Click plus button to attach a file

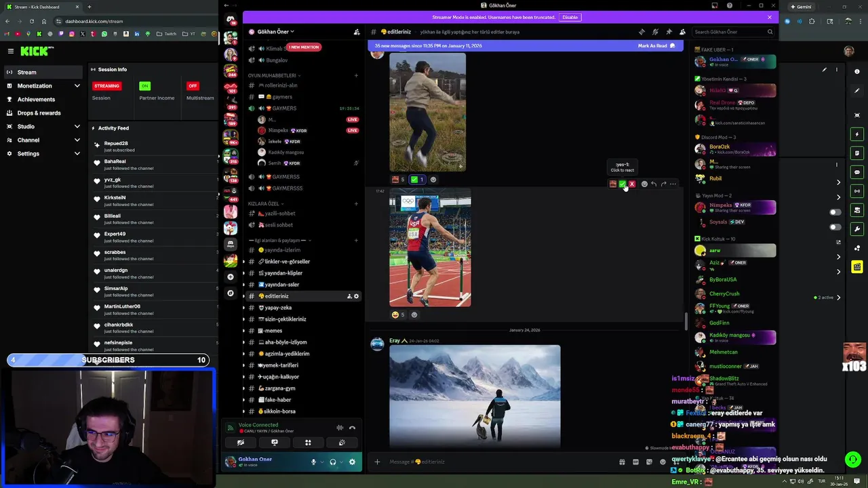coord(377,462)
